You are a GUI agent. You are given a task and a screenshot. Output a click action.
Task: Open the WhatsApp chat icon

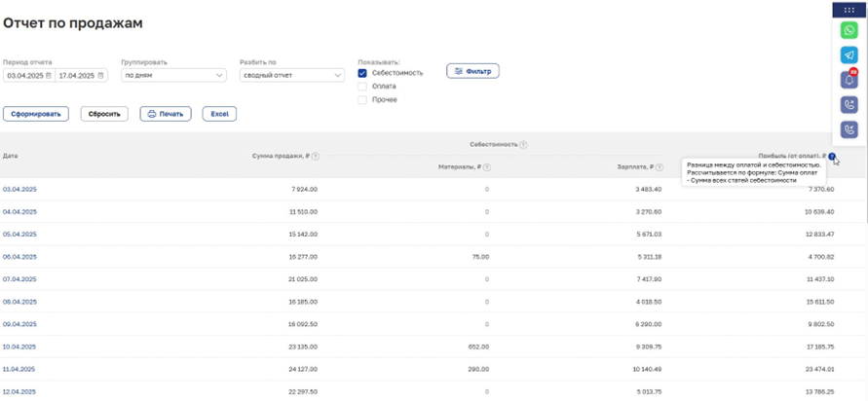click(849, 30)
